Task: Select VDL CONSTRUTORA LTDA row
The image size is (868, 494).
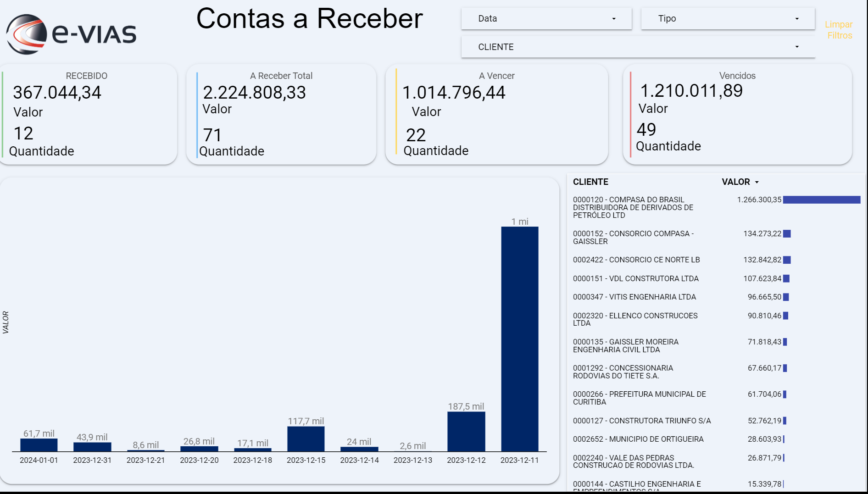Action: [x=716, y=278]
